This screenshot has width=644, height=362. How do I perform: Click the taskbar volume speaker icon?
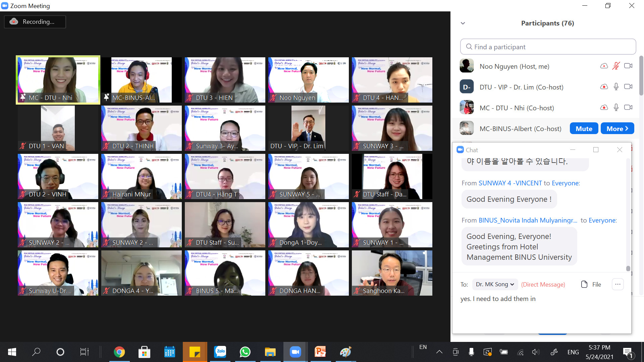535,352
